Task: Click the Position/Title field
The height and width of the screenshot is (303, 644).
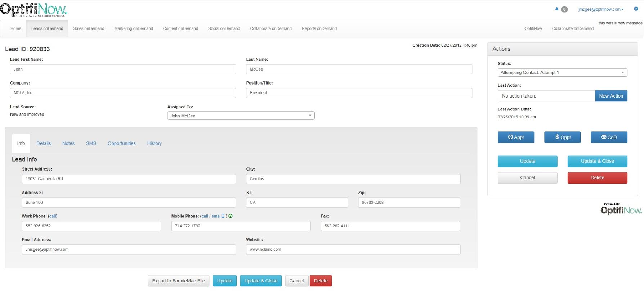Action: (x=359, y=93)
